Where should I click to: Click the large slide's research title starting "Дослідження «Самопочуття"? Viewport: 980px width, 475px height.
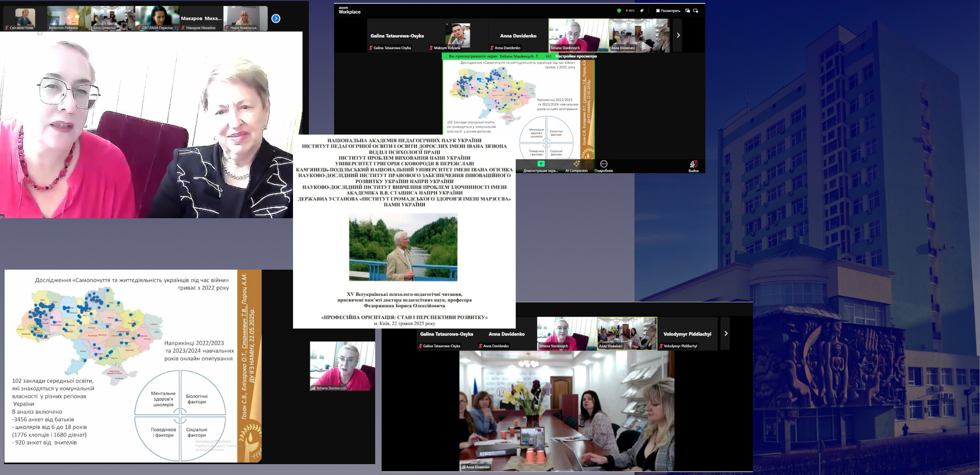[132, 284]
